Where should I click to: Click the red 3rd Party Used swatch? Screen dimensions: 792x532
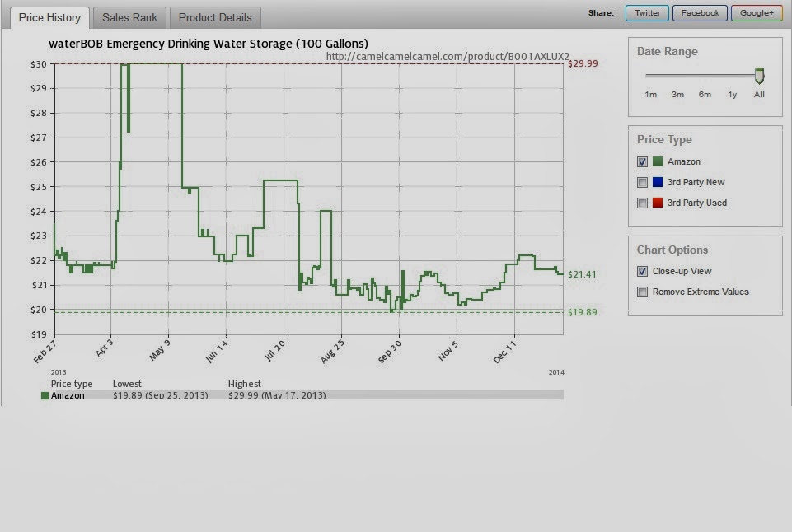(657, 203)
